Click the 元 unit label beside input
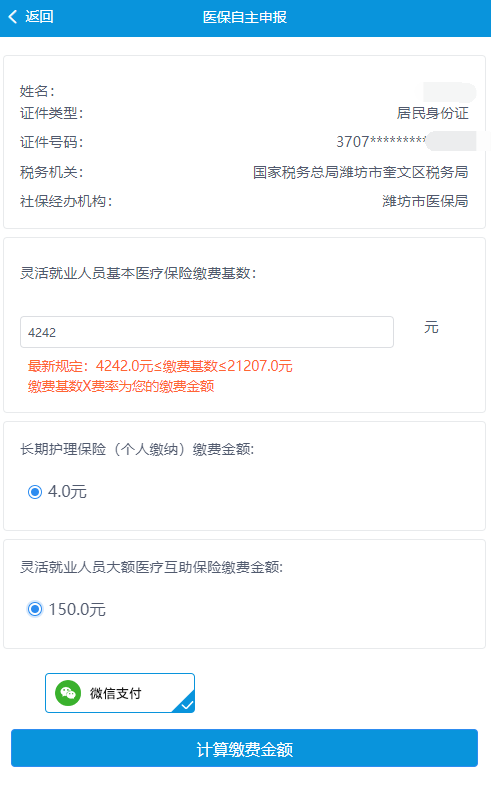 [431, 327]
